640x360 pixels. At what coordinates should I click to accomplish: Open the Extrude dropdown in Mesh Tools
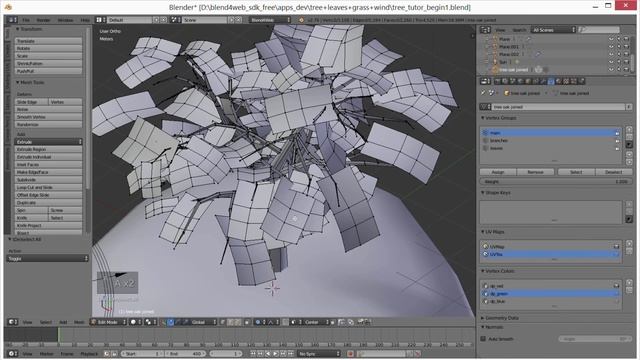49,142
